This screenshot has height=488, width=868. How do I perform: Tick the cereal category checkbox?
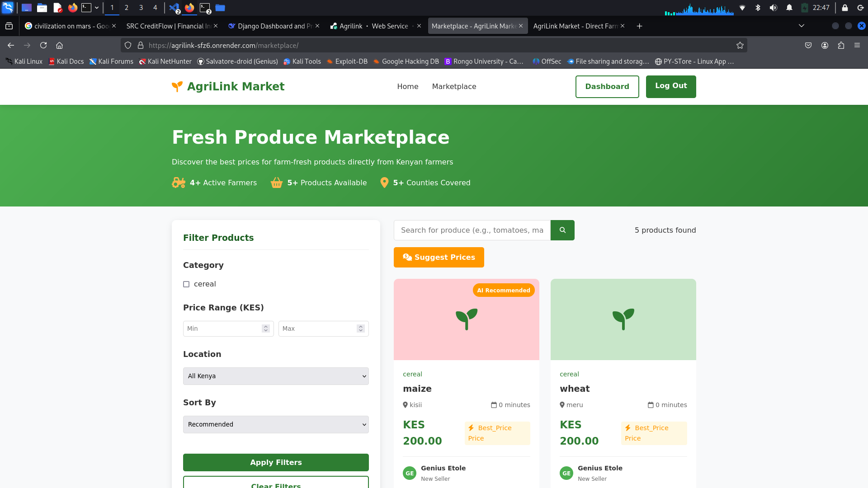pos(186,284)
